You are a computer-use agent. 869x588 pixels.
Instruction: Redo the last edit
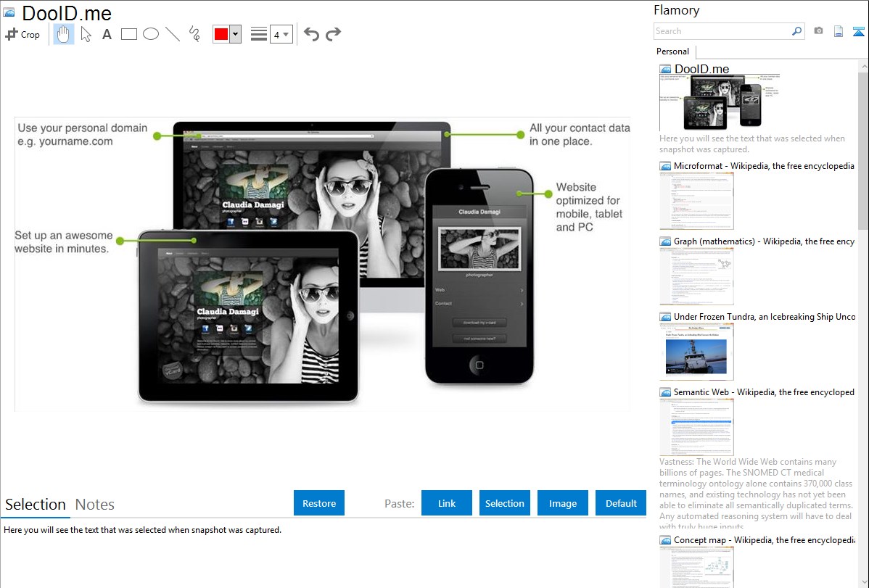coord(333,34)
